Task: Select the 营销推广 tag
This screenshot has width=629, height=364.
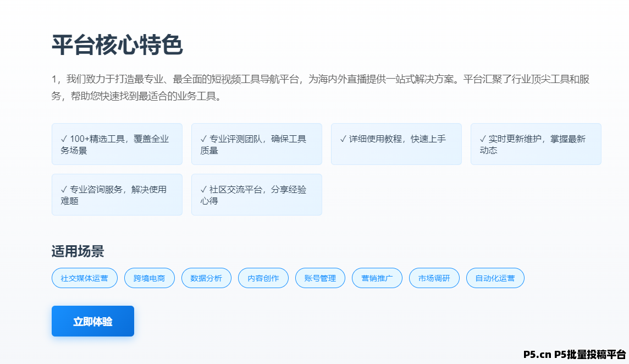Action: pos(377,278)
